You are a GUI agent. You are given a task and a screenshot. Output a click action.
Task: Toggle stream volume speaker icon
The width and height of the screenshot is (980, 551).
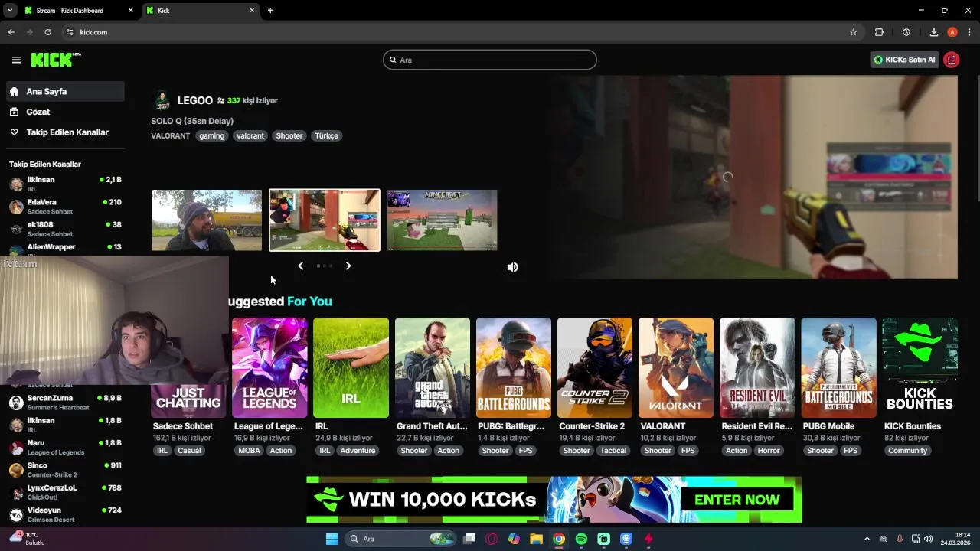click(513, 267)
